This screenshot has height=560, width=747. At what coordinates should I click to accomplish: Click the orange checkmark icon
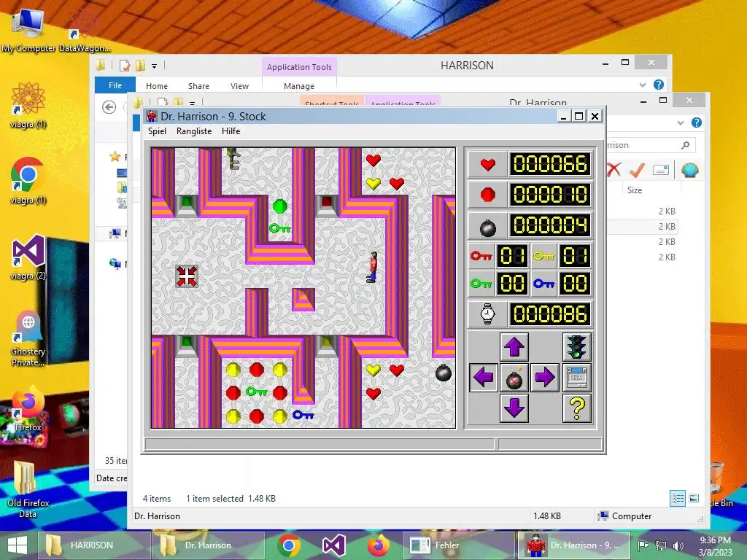pyautogui.click(x=637, y=169)
